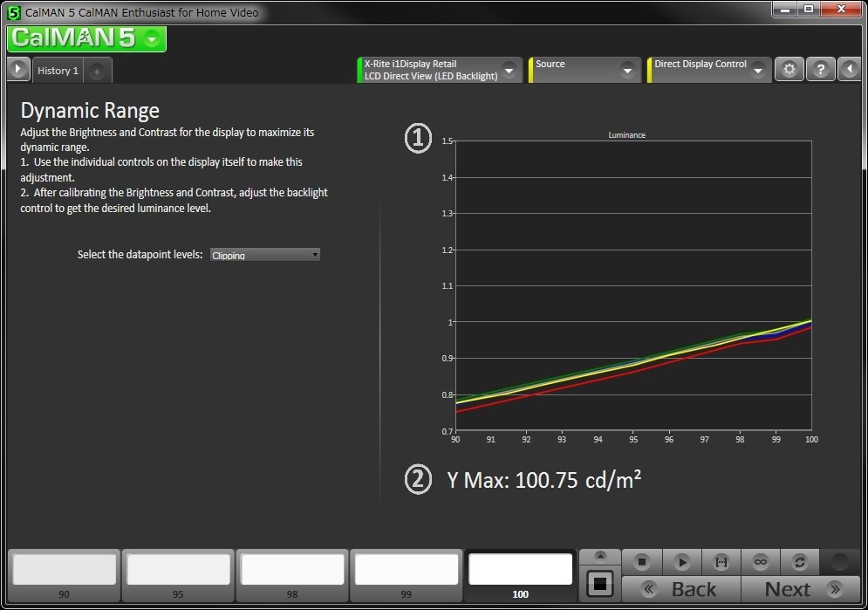This screenshot has width=868, height=610.
Task: Expand the X-Rite i1Display Retail meter dropdown
Action: pos(509,71)
